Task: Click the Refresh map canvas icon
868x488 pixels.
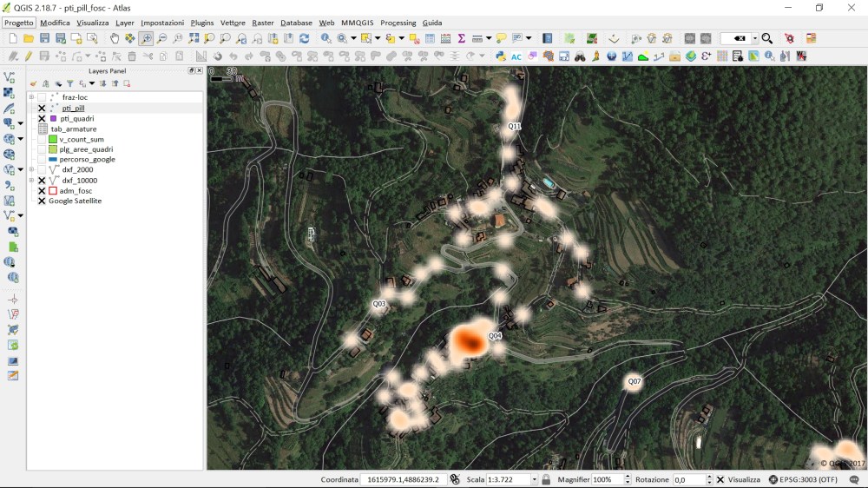Action: [304, 38]
